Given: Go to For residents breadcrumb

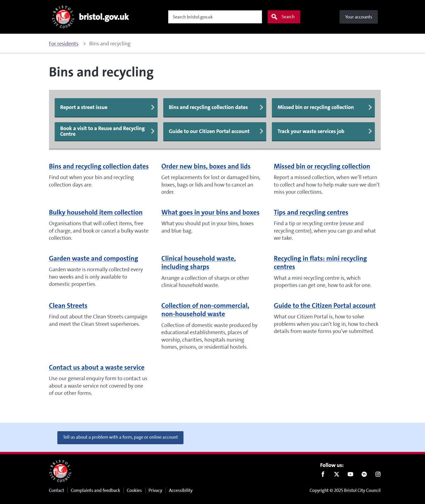Looking at the screenshot, I should click(x=63, y=44).
